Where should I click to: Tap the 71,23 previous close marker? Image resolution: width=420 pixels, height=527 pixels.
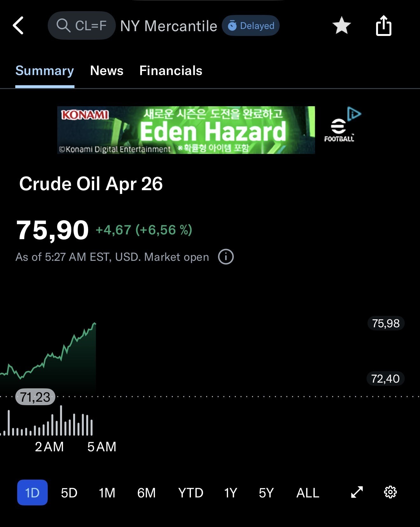(x=35, y=397)
